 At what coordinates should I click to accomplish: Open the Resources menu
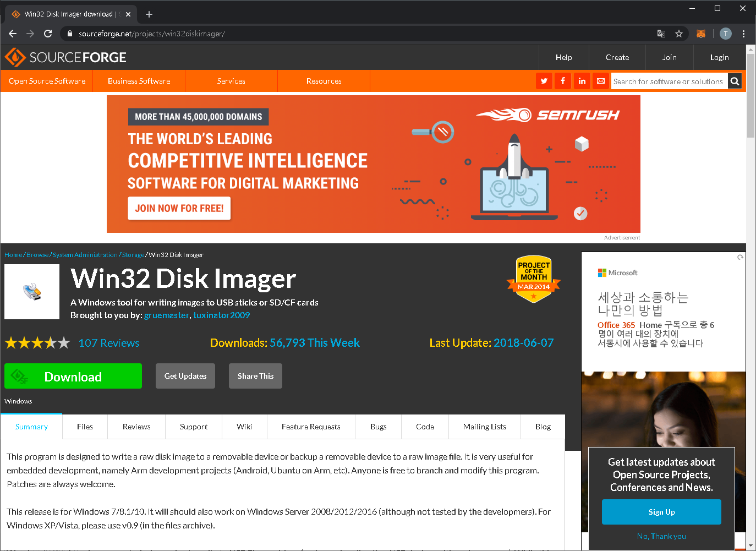pos(324,81)
